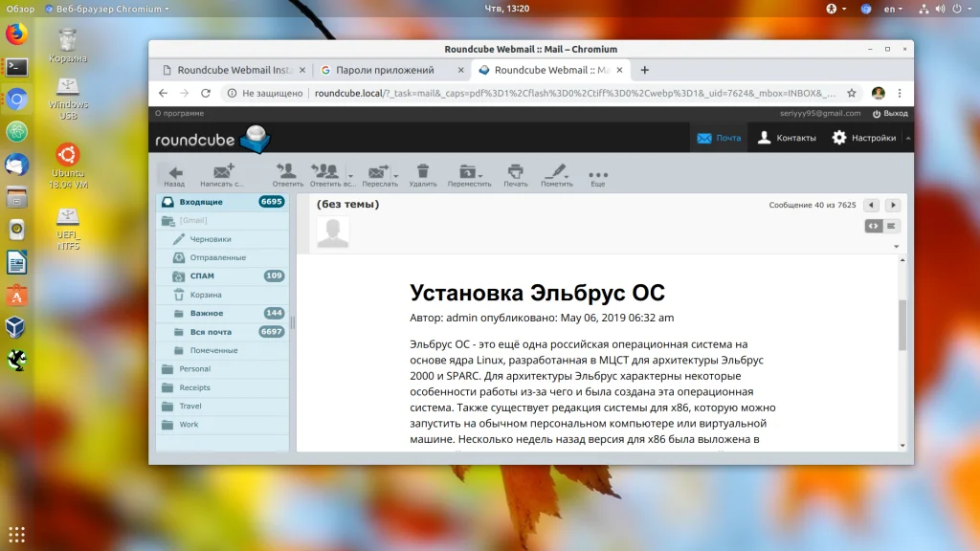Reply to the message with Ответить
This screenshot has height=551, width=980.
coord(287,176)
